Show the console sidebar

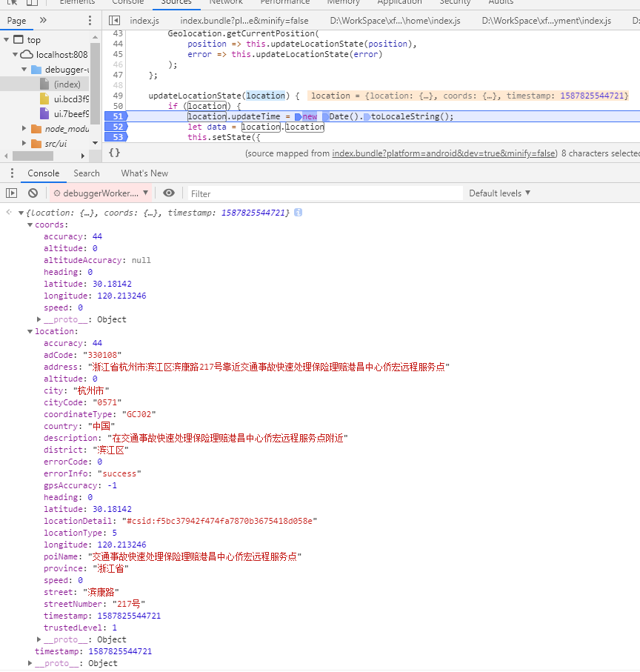(12, 193)
